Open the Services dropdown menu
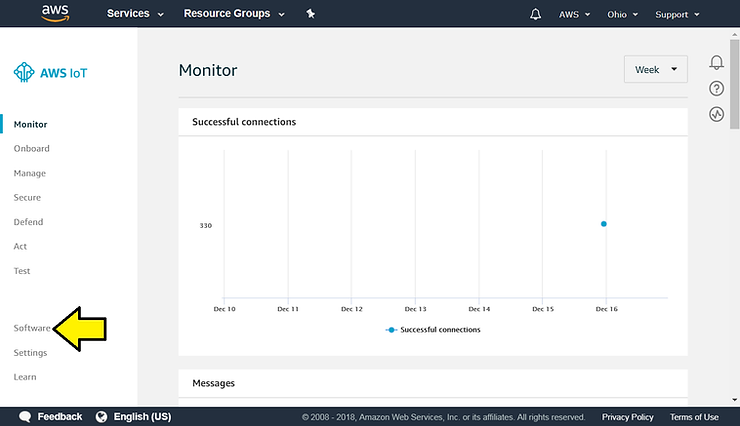Viewport: 740px width, 426px height. click(x=135, y=14)
